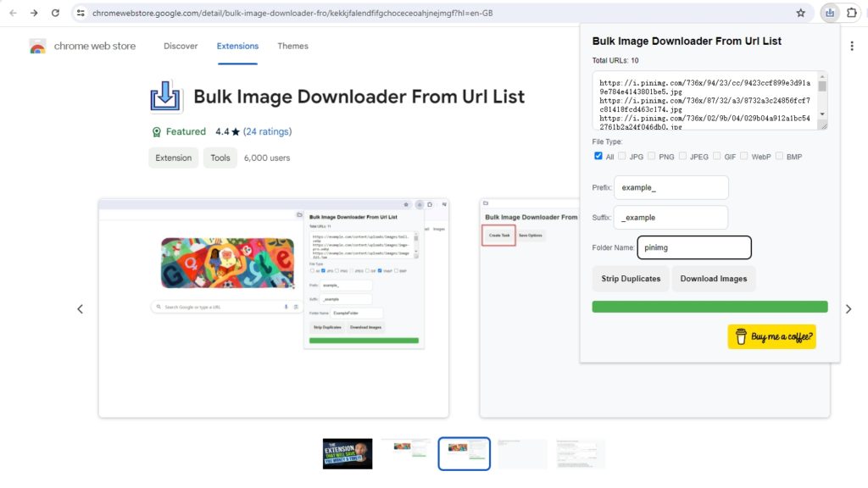Click the green progress bar
Viewport: 868px width, 488px height.
pyautogui.click(x=710, y=306)
